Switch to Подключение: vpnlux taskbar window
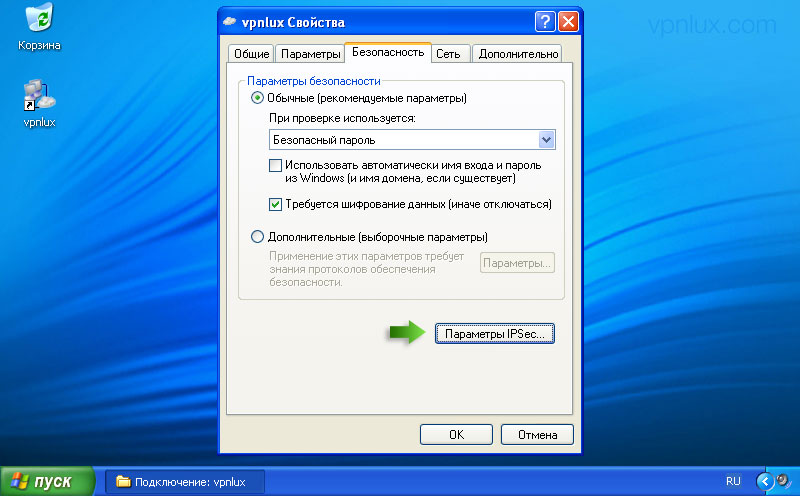Viewport: 800px width, 496px height. click(185, 482)
